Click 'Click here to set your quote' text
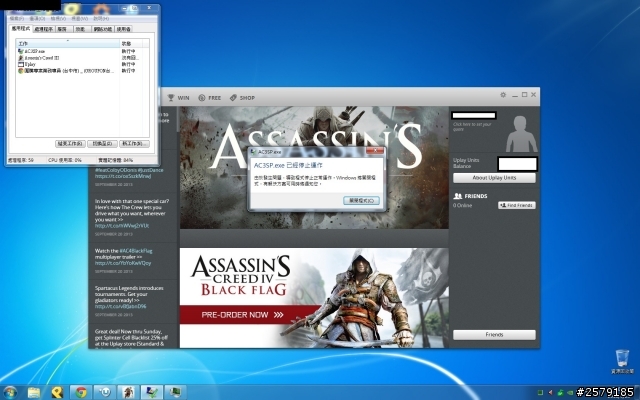 [x=472, y=127]
